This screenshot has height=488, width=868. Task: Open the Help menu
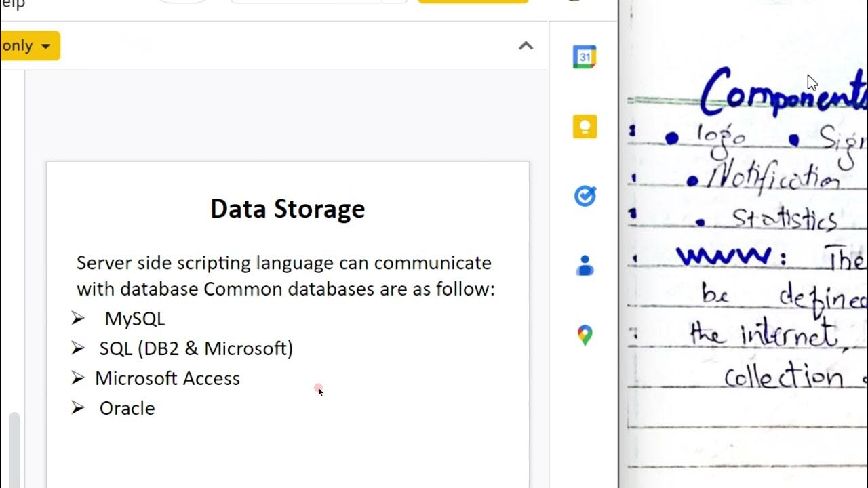(12, 4)
